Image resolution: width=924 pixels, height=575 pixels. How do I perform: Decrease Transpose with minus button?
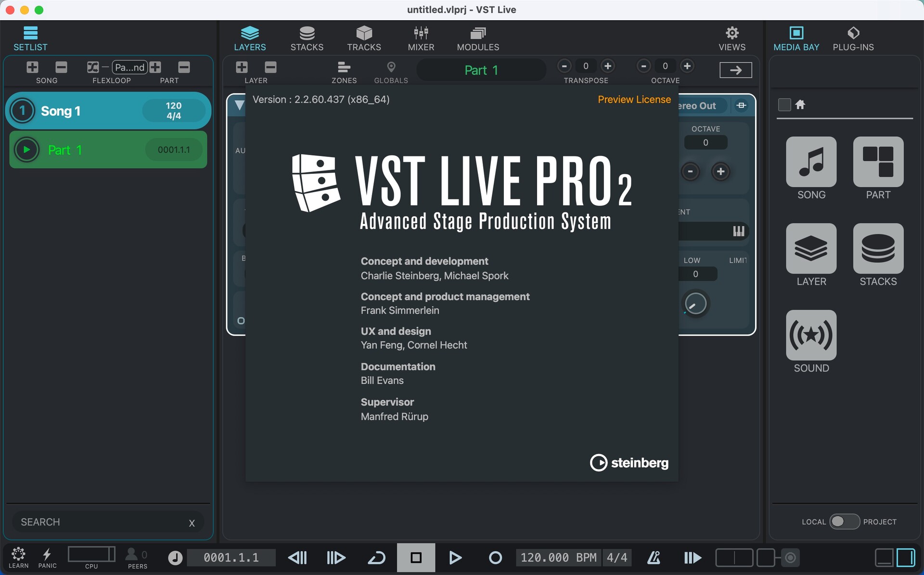[564, 66]
